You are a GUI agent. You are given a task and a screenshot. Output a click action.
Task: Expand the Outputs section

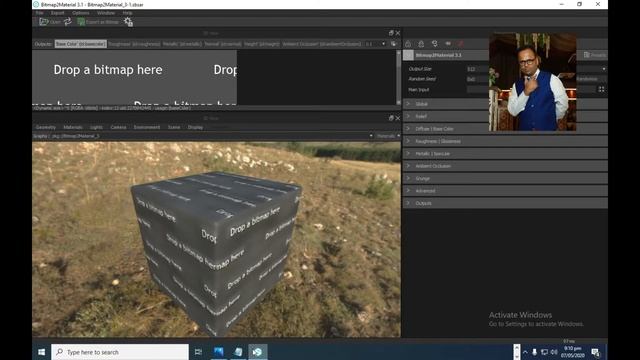point(505,203)
